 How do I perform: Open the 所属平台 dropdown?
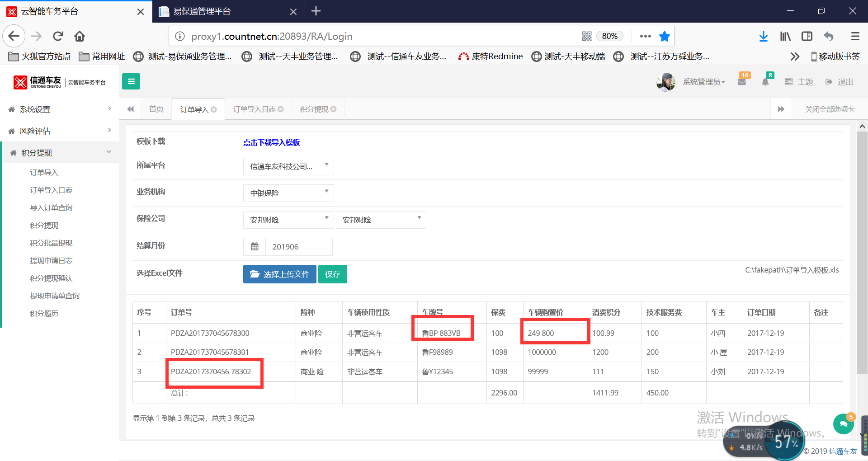(x=288, y=166)
